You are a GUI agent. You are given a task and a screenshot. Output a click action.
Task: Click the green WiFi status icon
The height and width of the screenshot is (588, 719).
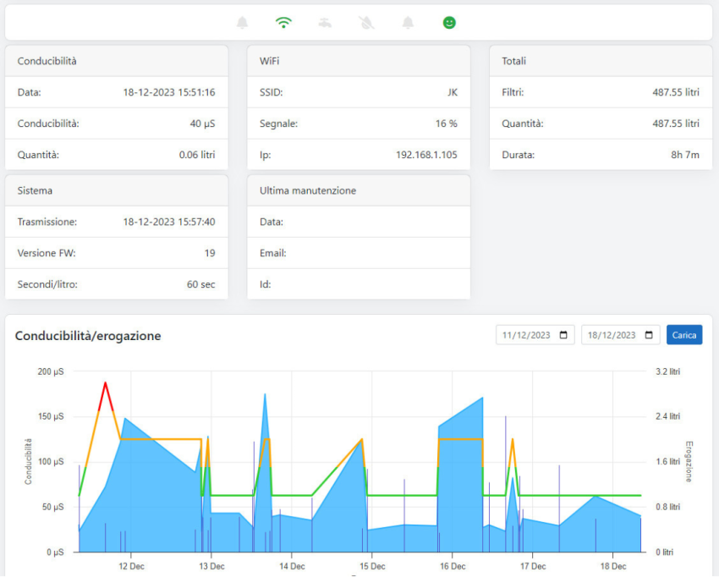click(x=283, y=23)
